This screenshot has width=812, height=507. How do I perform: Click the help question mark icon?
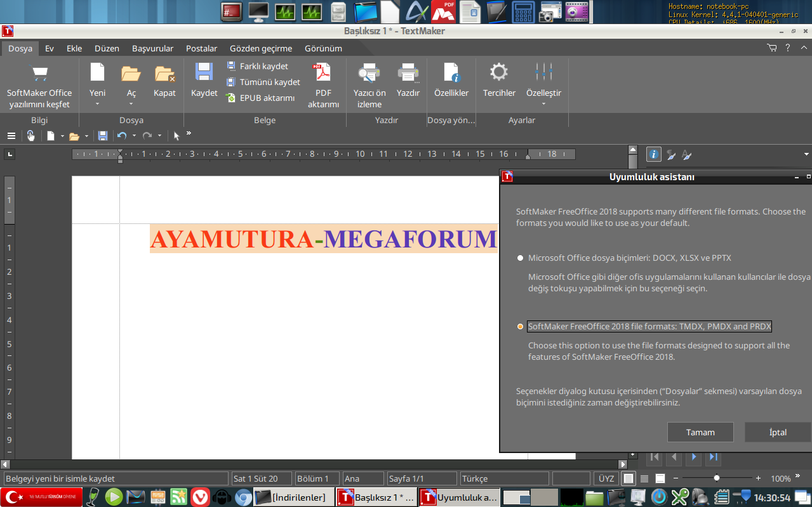click(x=788, y=48)
